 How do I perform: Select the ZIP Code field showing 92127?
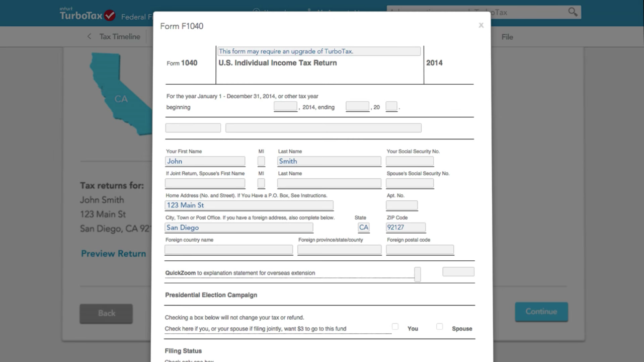tap(406, 227)
